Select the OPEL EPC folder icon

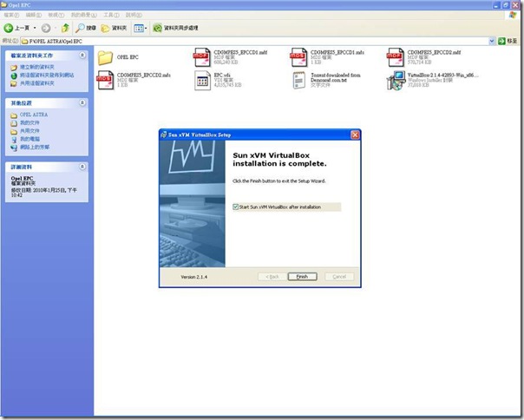click(105, 57)
